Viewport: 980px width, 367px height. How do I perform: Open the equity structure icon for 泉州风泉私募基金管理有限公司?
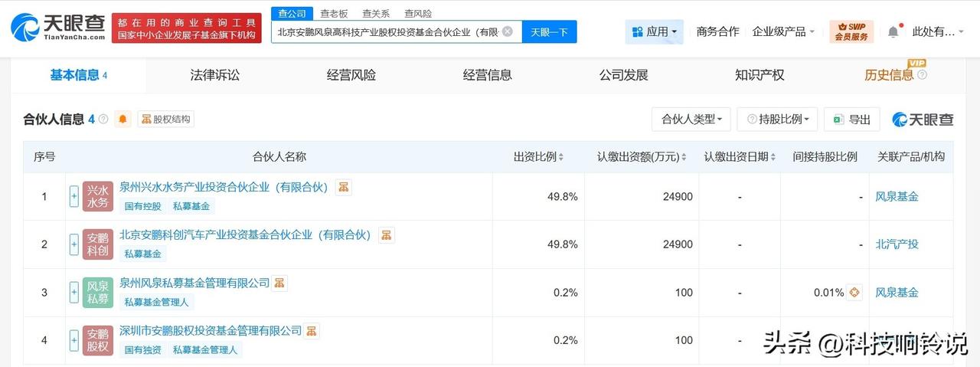279,283
